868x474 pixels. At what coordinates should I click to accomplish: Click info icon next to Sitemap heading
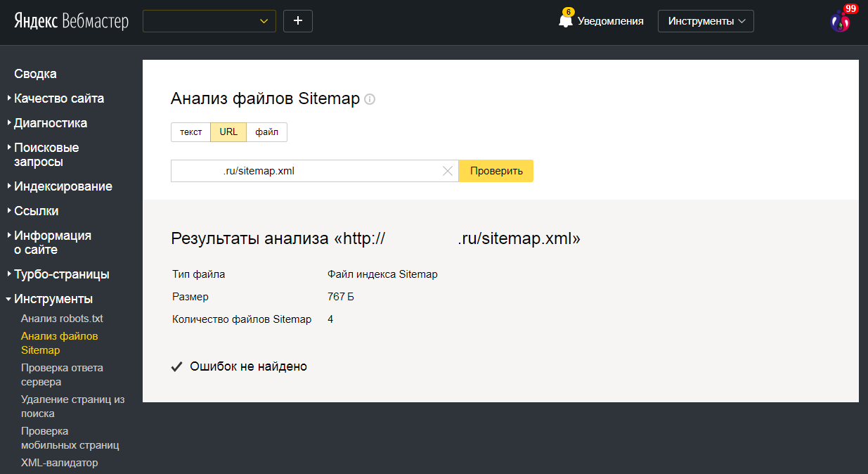370,99
